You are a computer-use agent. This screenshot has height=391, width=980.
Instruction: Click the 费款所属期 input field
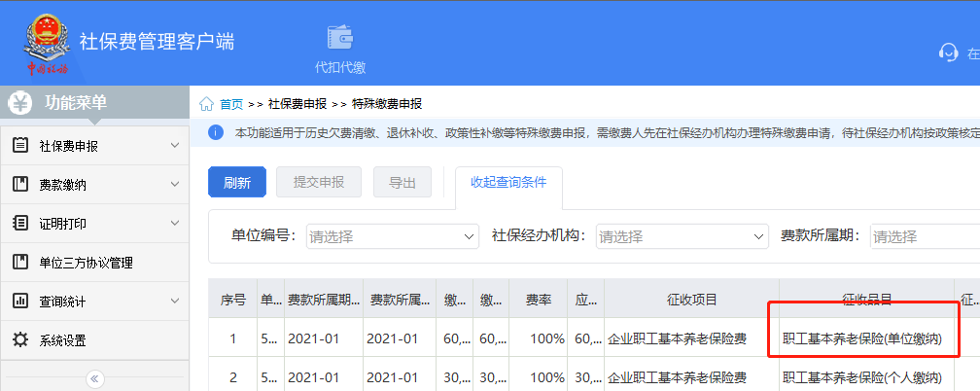click(924, 236)
